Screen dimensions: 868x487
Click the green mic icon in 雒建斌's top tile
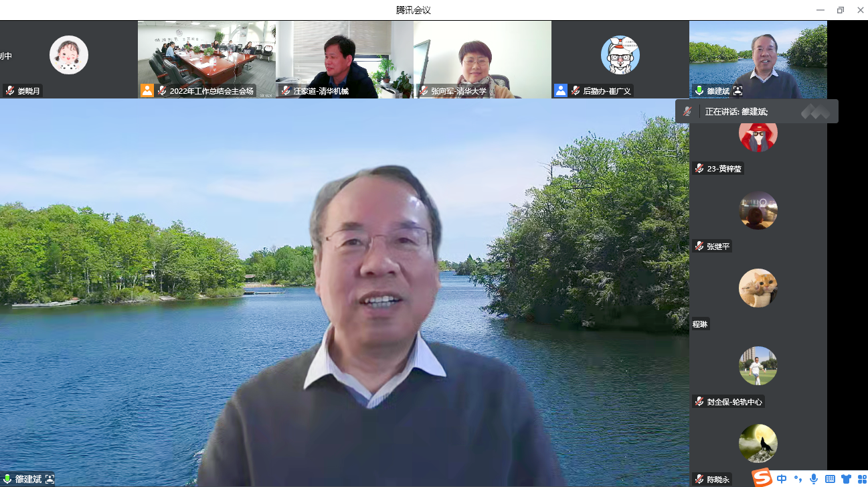click(x=699, y=90)
